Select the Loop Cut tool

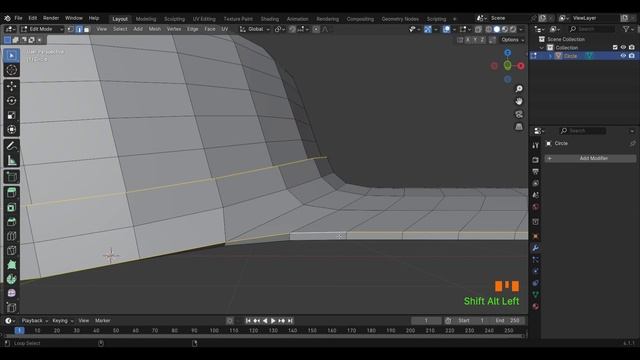coord(11,236)
